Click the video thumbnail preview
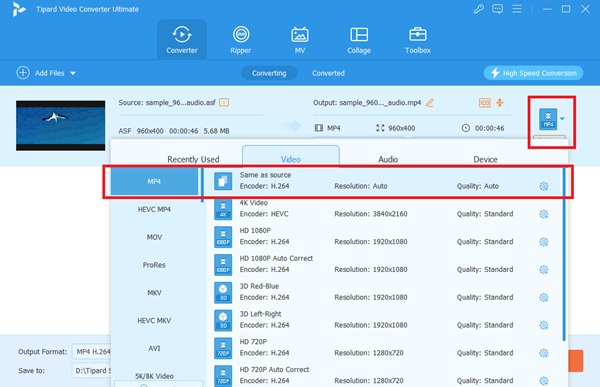The width and height of the screenshot is (600, 387). click(60, 126)
